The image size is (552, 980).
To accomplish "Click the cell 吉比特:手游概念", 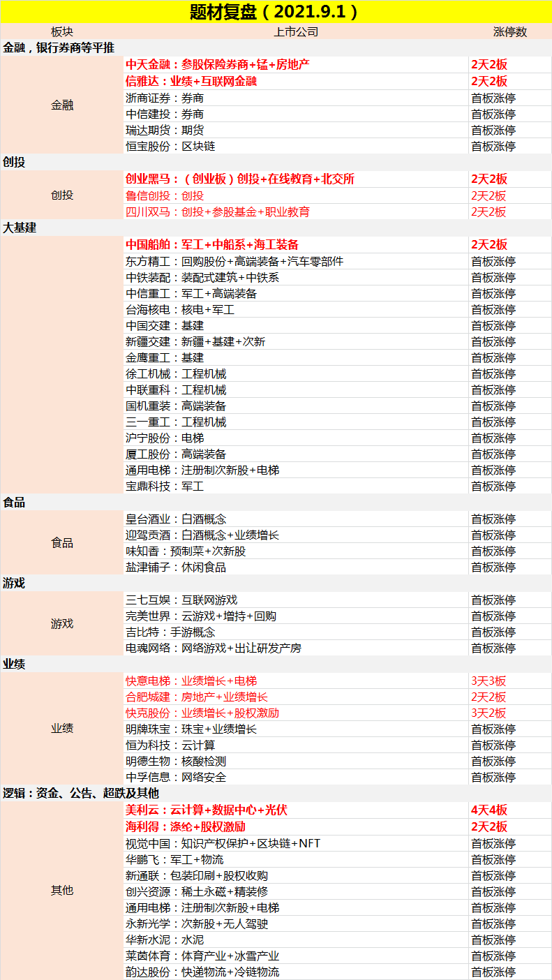I will [x=296, y=632].
